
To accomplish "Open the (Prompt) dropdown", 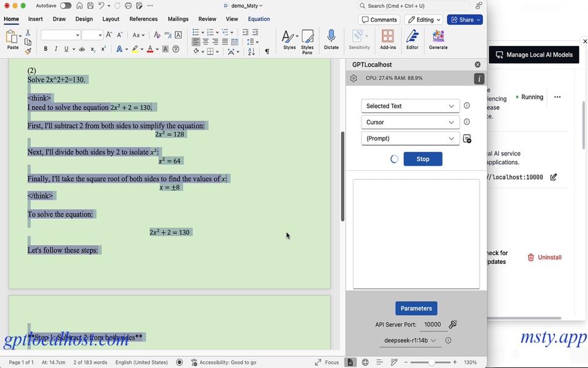I will (410, 138).
